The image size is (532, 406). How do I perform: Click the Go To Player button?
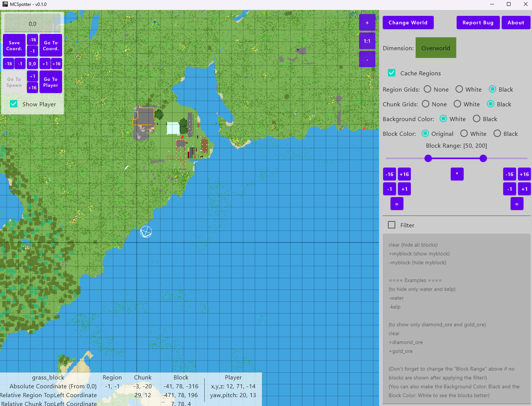tap(51, 82)
